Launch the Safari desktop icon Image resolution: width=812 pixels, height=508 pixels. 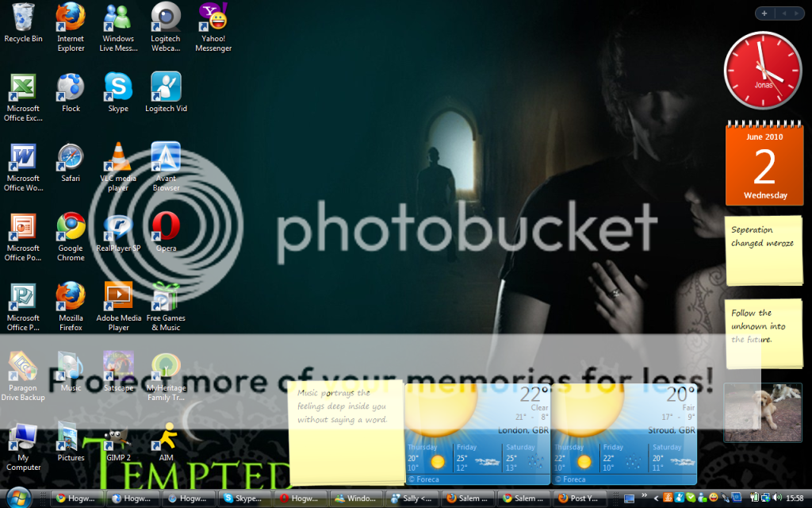[71, 162]
